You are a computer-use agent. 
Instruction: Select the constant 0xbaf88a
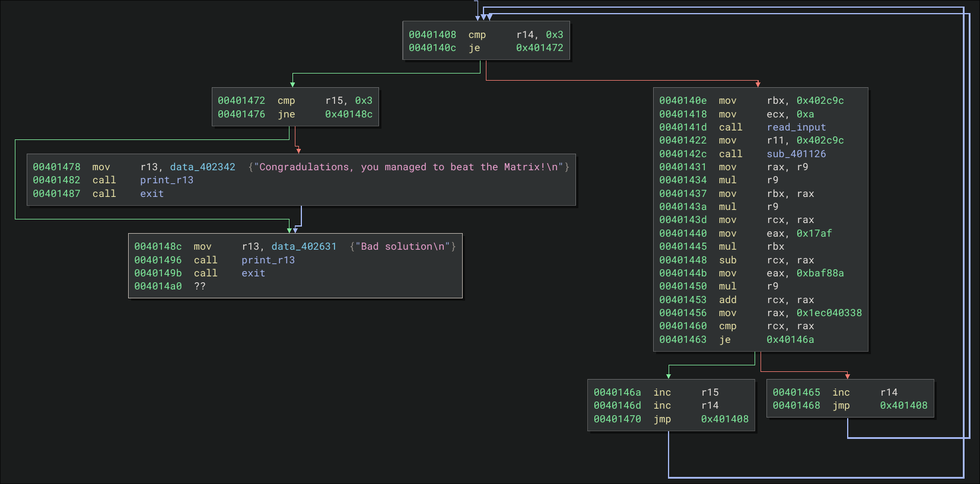820,273
